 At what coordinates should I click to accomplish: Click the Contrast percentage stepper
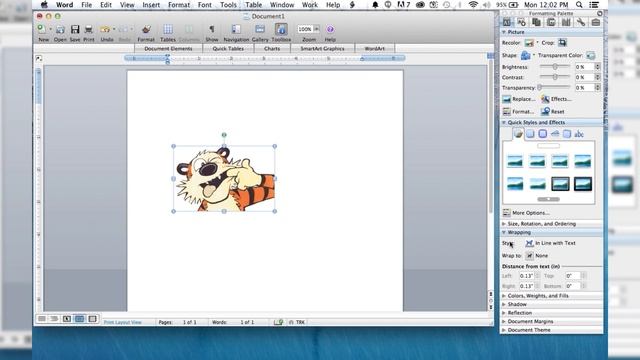pos(598,77)
